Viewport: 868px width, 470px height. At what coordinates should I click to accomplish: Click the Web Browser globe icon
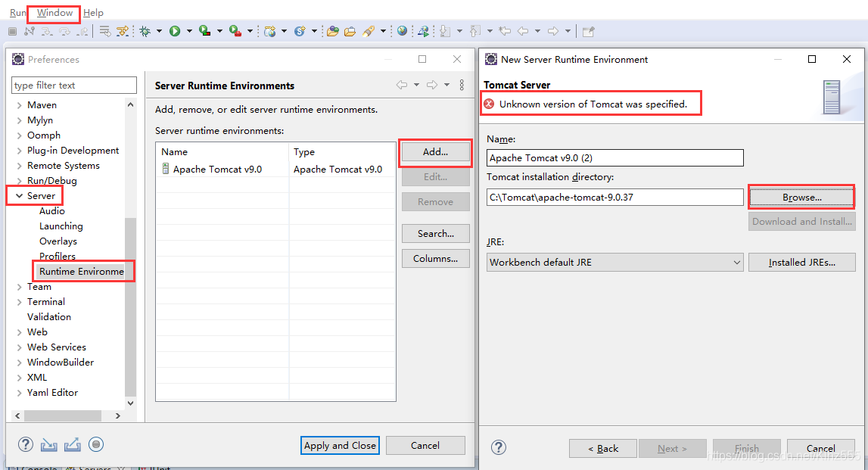403,31
